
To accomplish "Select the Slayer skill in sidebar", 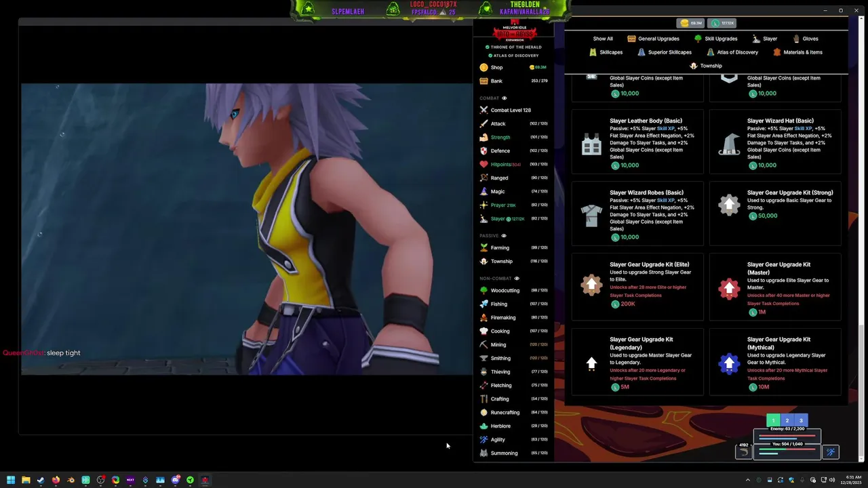I will click(x=514, y=218).
